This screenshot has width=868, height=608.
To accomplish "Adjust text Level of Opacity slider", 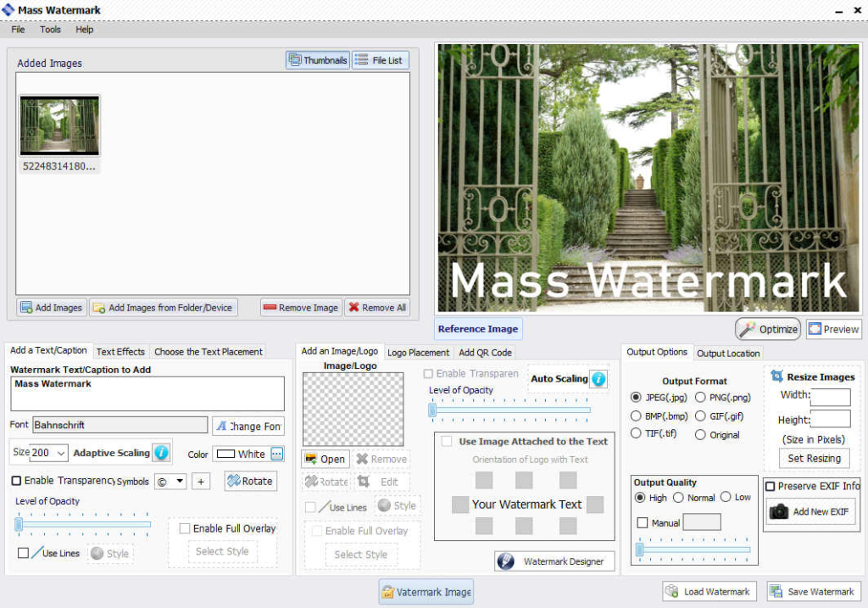I will pos(83,524).
